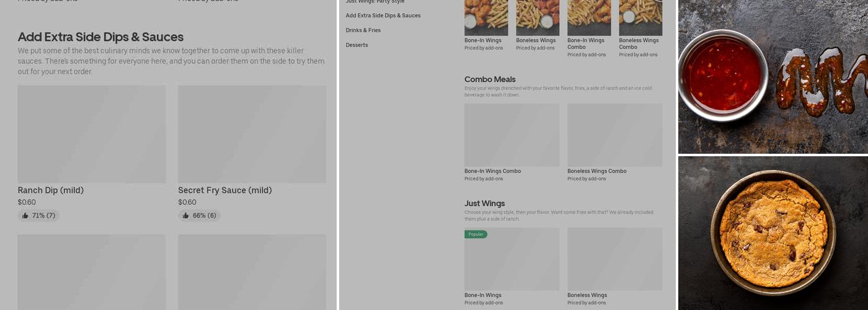This screenshot has width=868, height=310.
Task: Click the thumbs-up icon under Secret Fry Sauce
Action: (x=186, y=216)
